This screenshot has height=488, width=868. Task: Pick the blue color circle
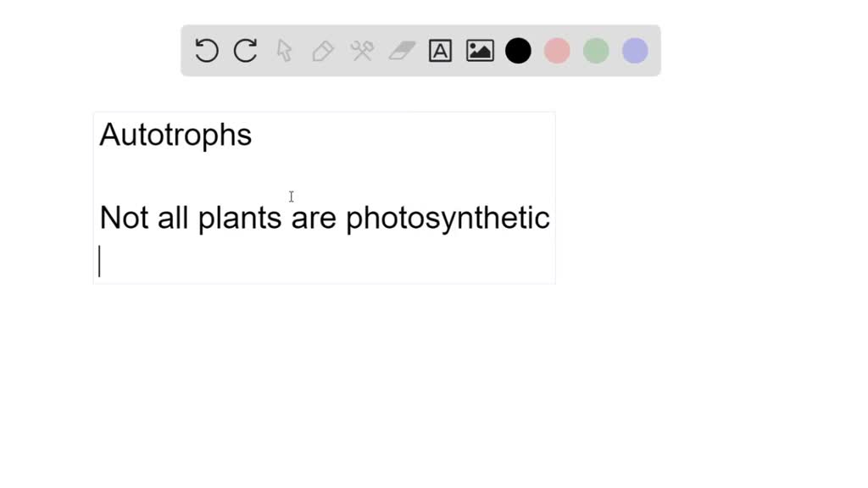pyautogui.click(x=634, y=51)
